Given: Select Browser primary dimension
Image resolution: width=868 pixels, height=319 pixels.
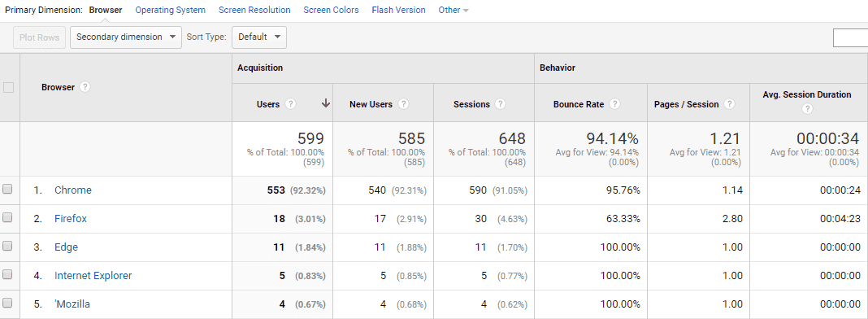Looking at the screenshot, I should [106, 10].
